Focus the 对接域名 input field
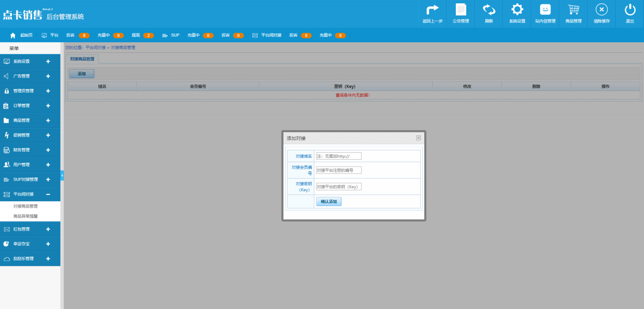This screenshot has width=644, height=309. [x=339, y=156]
